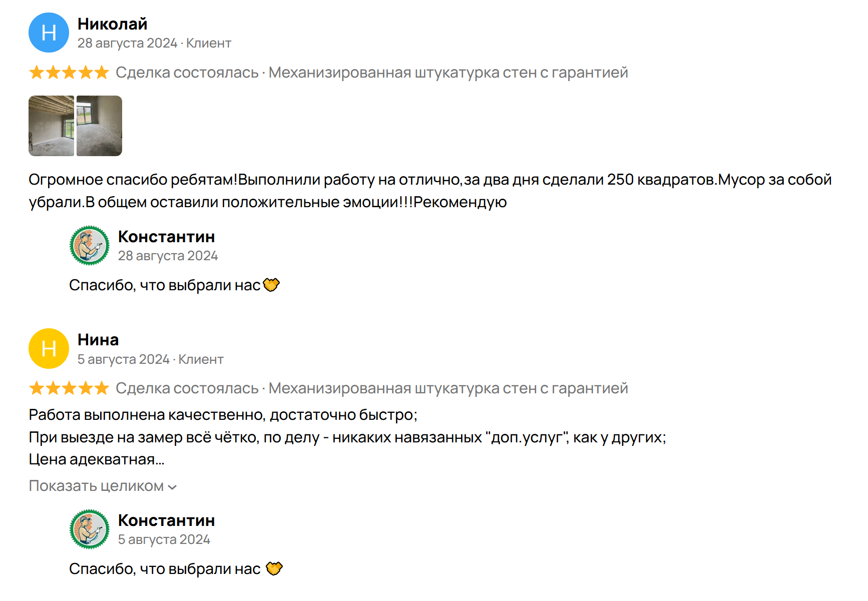Open Константин's name on August 5 reply

166,520
